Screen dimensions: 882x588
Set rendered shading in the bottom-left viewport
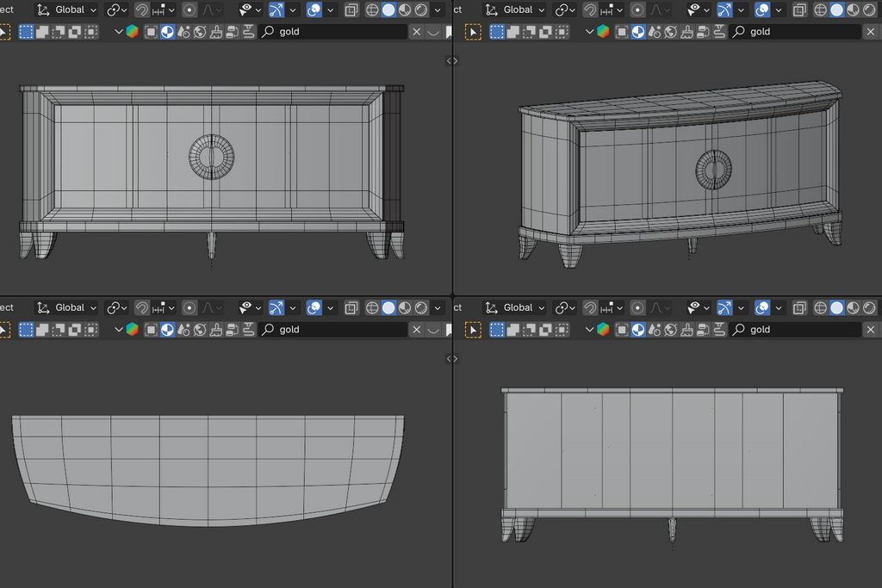(x=421, y=307)
